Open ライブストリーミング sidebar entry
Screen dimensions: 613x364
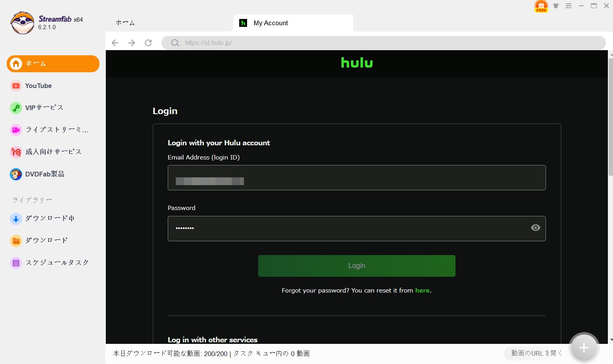click(53, 130)
